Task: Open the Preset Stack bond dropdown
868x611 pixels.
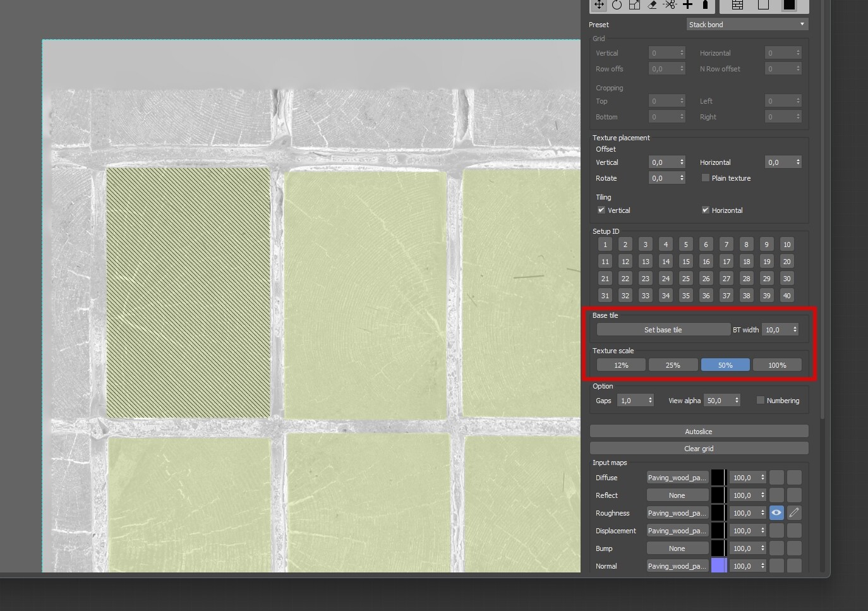Action: coord(747,25)
